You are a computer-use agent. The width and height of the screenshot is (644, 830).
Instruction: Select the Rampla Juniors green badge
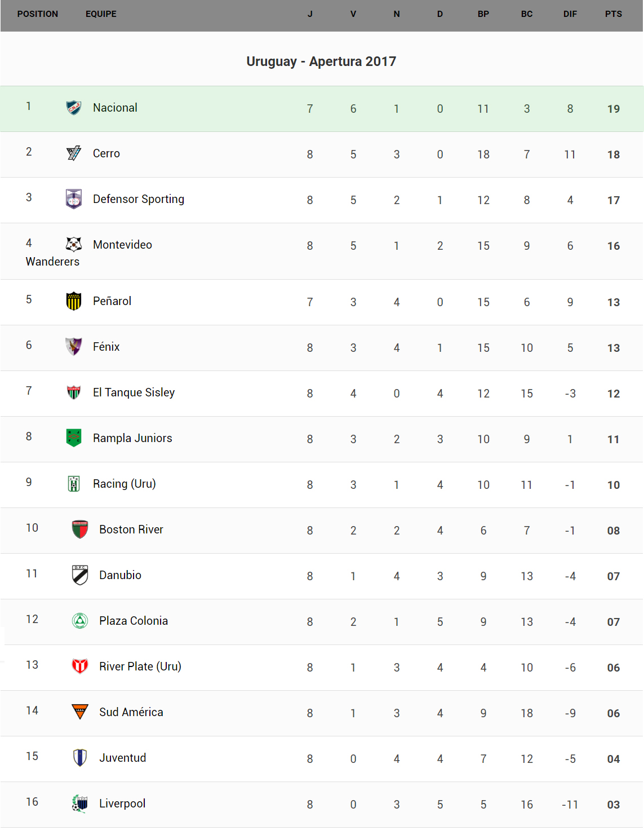(x=74, y=438)
